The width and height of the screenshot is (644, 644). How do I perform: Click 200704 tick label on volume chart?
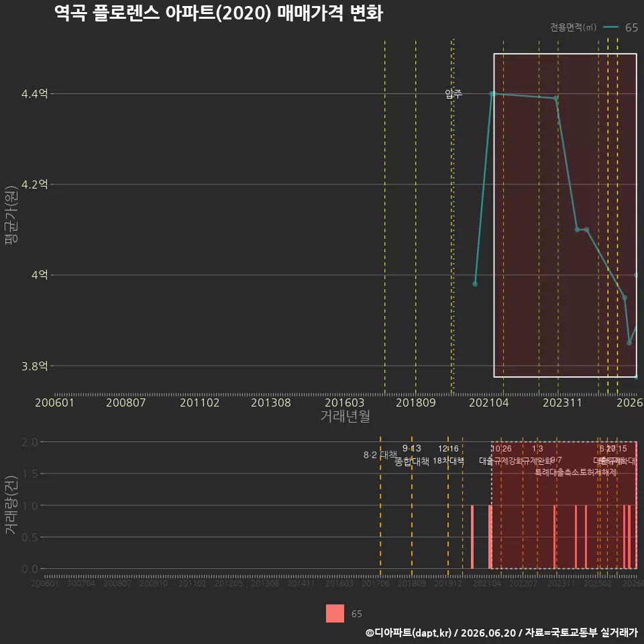click(81, 583)
